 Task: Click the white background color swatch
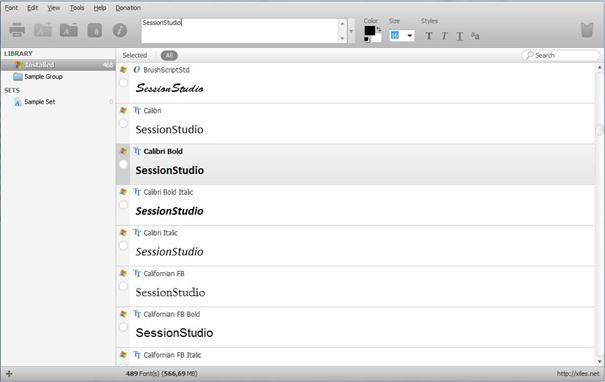pyautogui.click(x=377, y=37)
